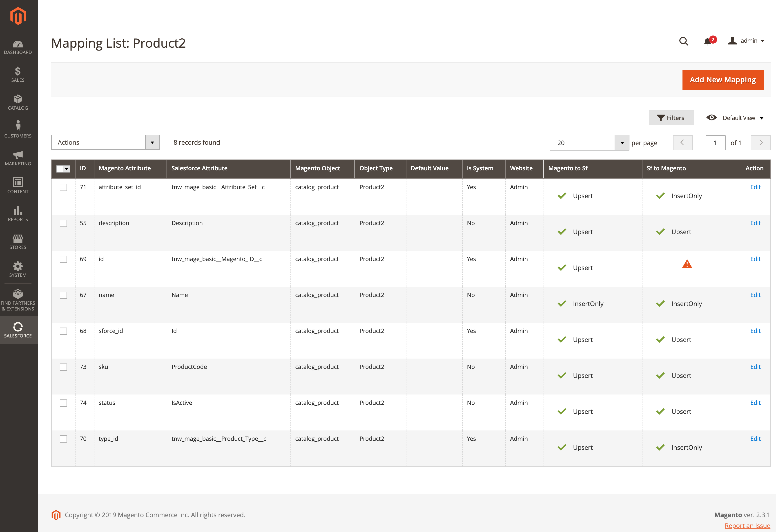Select the sku row checkbox

click(x=63, y=367)
